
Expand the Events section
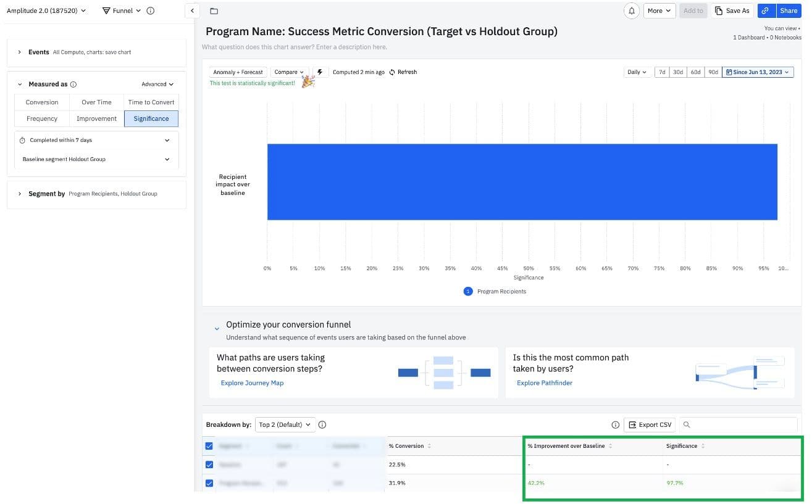[x=19, y=52]
